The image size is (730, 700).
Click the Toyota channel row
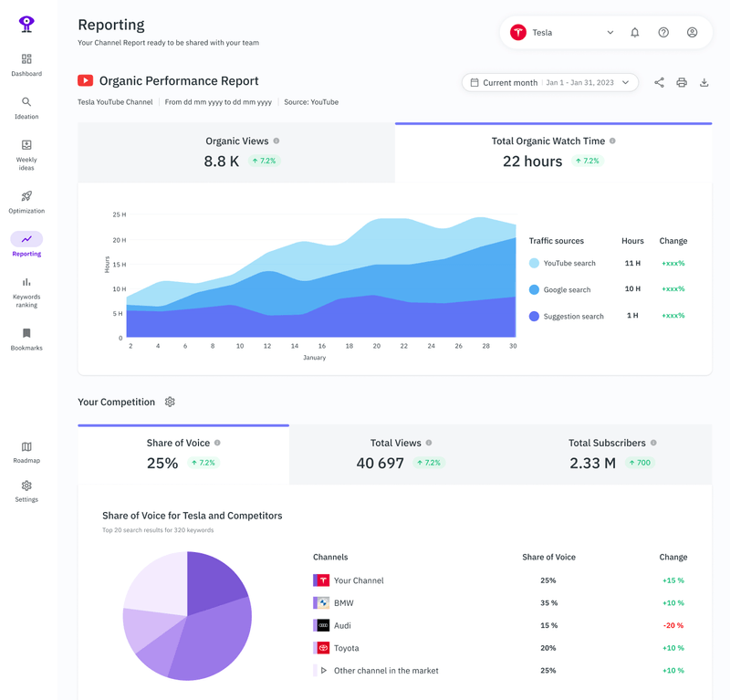(x=500, y=648)
